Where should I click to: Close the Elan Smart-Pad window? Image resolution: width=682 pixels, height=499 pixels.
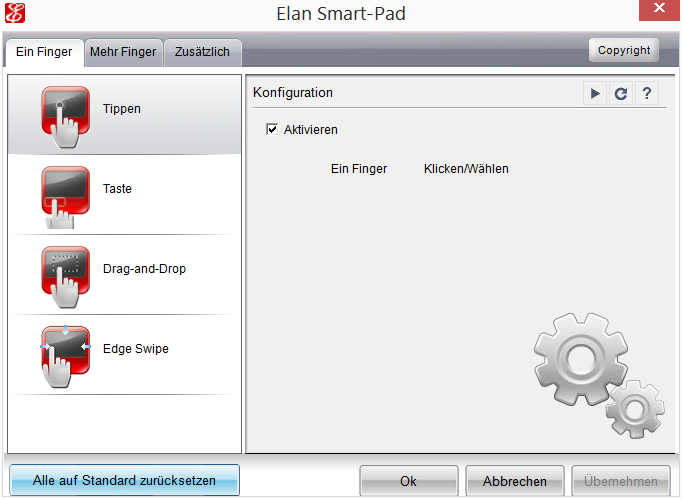659,9
